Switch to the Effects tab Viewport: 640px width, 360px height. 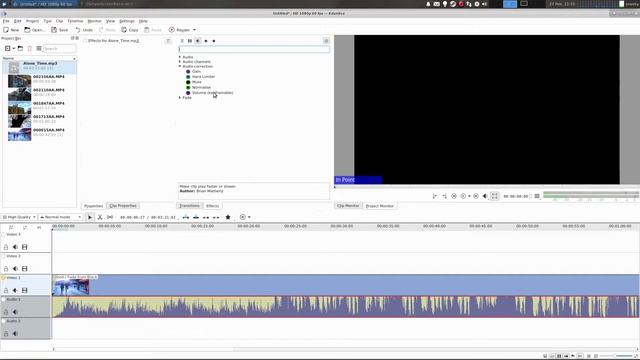212,206
